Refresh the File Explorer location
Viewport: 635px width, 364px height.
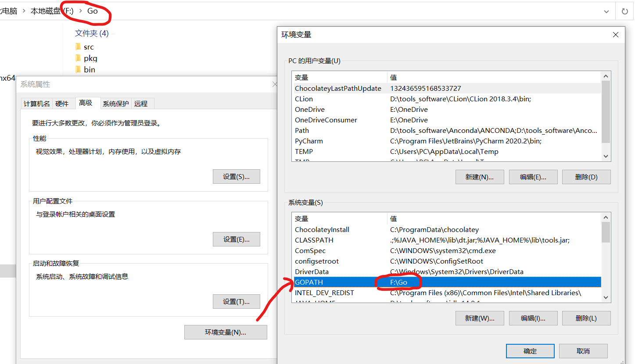624,11
